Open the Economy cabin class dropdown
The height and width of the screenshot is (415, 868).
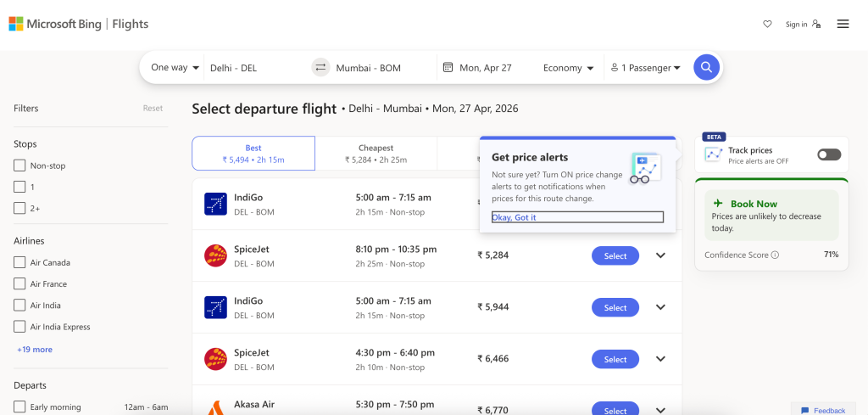point(569,68)
